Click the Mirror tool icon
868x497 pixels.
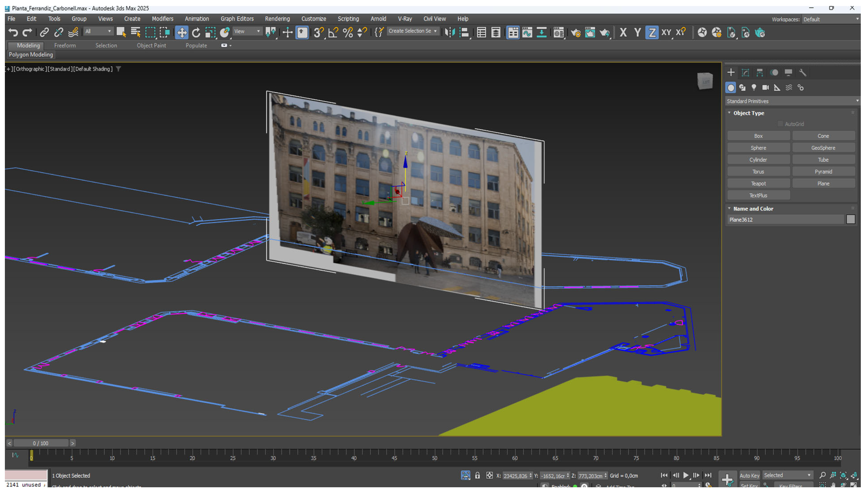point(450,33)
